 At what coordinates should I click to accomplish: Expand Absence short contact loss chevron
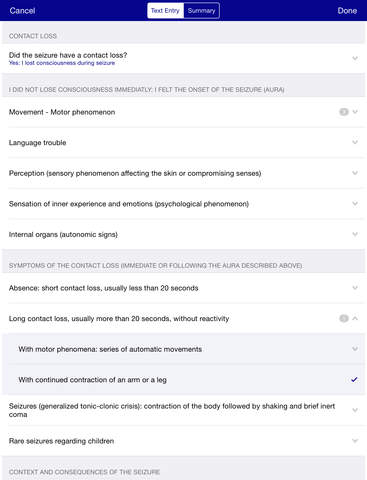click(x=355, y=288)
